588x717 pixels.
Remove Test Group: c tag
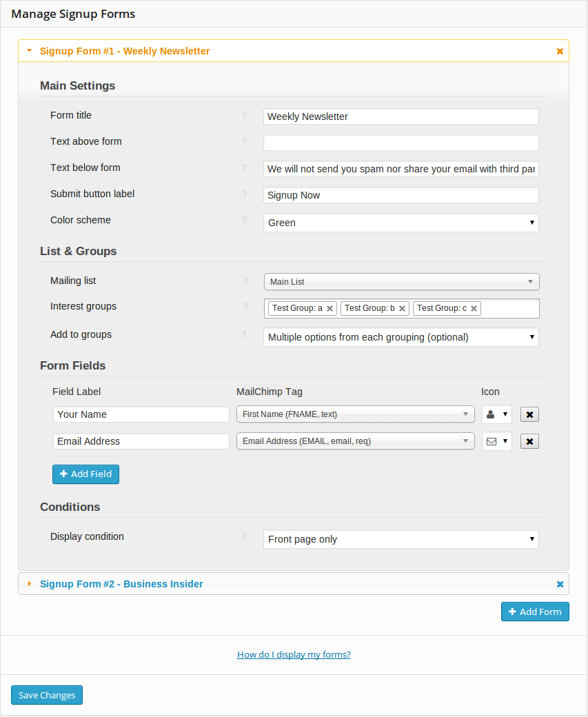[474, 309]
